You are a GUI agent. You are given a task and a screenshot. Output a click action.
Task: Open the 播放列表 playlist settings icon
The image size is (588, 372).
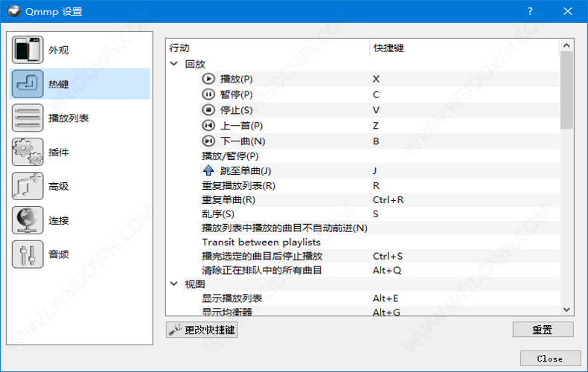[x=28, y=118]
